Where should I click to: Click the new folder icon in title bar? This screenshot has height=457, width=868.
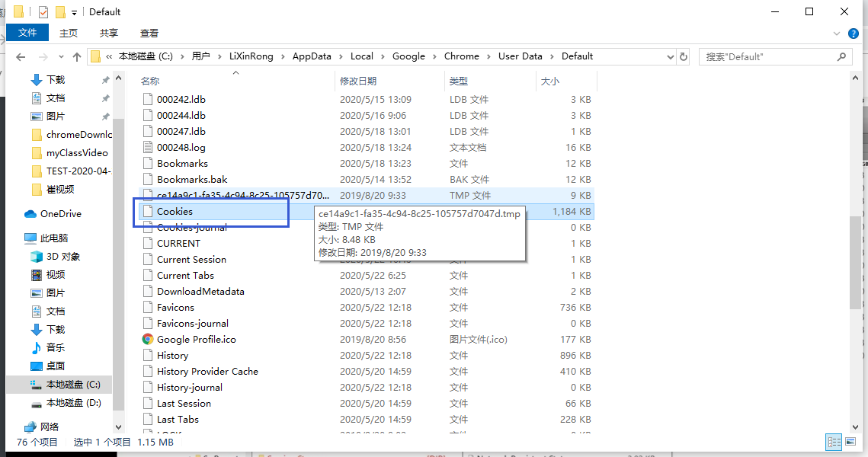pyautogui.click(x=59, y=11)
